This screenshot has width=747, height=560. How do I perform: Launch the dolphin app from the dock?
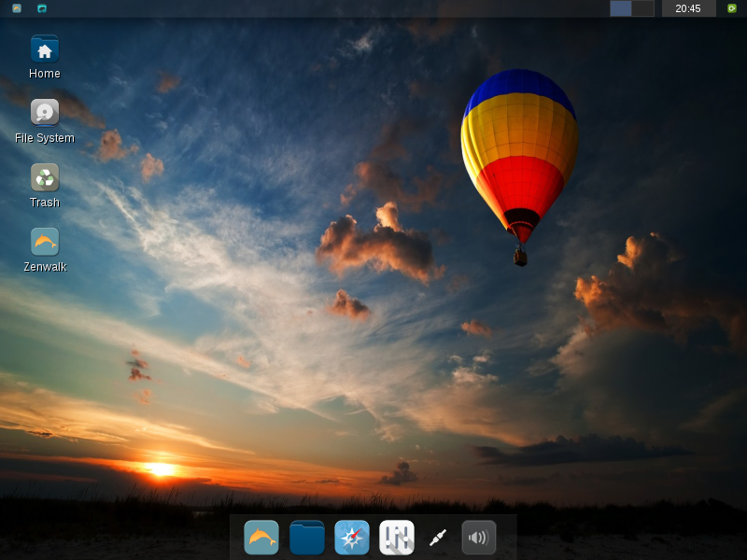261,538
